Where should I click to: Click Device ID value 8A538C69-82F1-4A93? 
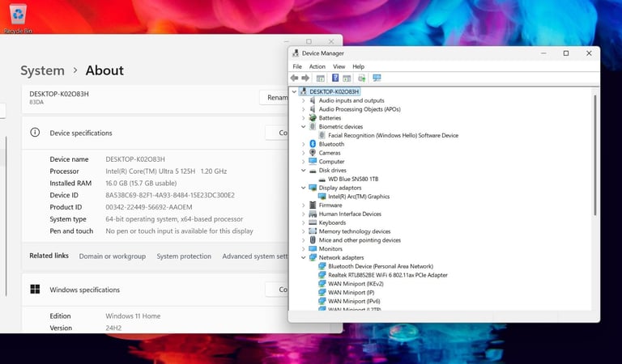click(x=170, y=195)
